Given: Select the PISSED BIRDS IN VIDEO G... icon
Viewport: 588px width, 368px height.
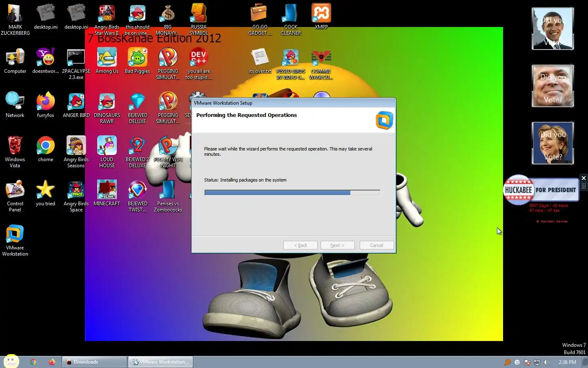Looking at the screenshot, I should (291, 64).
